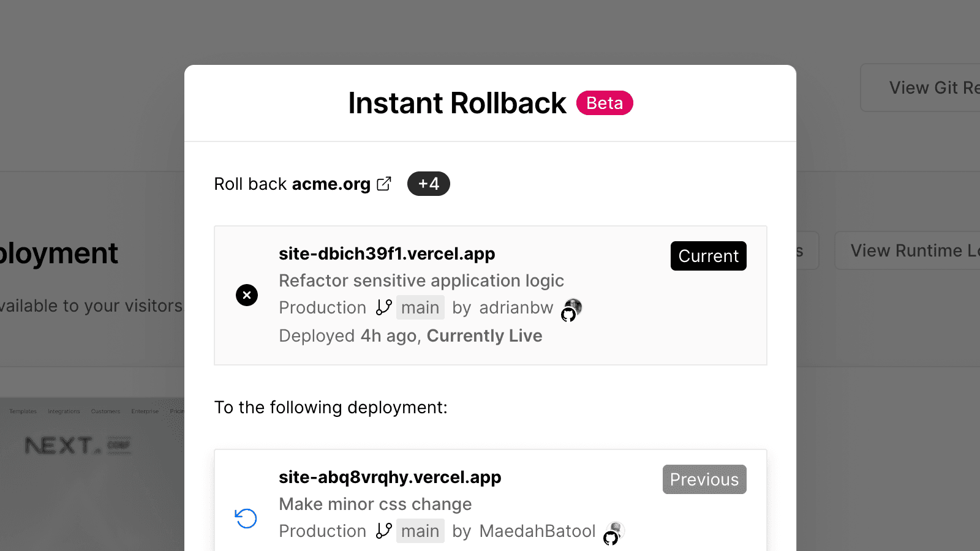Viewport: 980px width, 551px height.
Task: Click adrianbw's GitHub avatar
Action: 572,309
